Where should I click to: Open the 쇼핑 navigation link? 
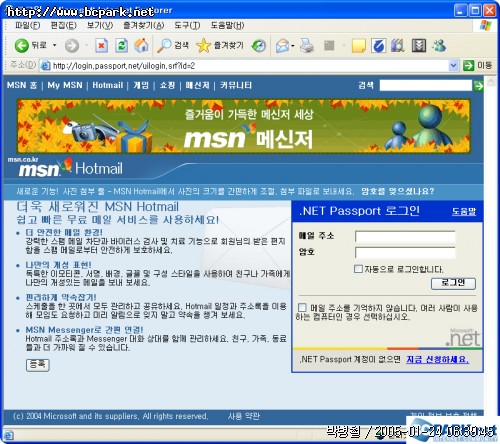(167, 85)
